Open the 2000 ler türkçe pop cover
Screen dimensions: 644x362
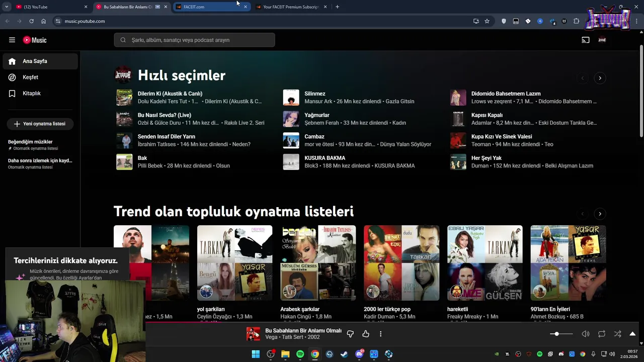tap(401, 263)
